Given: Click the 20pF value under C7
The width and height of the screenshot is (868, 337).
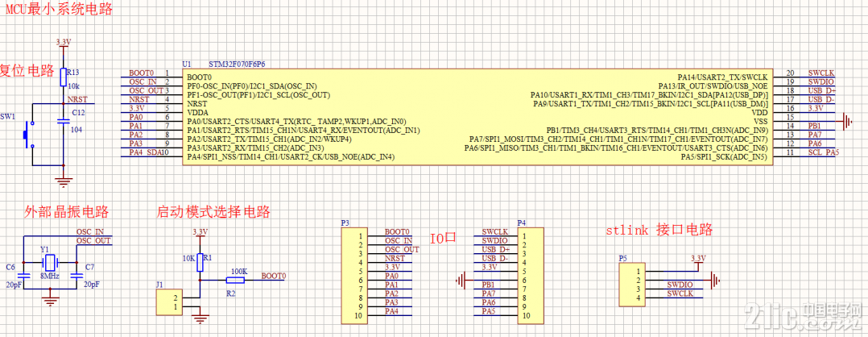Looking at the screenshot, I should 91,285.
